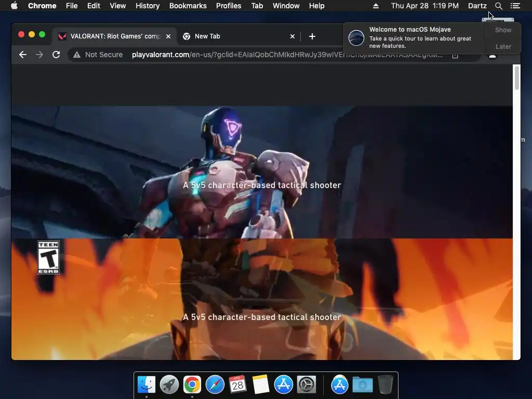532x399 pixels.
Task: Click the Not Secure warning icon
Action: tap(77, 55)
